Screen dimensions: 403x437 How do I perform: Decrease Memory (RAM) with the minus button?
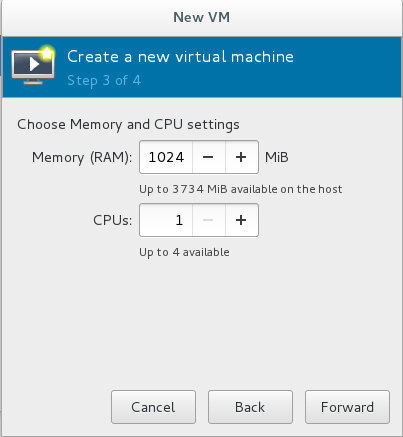click(x=208, y=157)
